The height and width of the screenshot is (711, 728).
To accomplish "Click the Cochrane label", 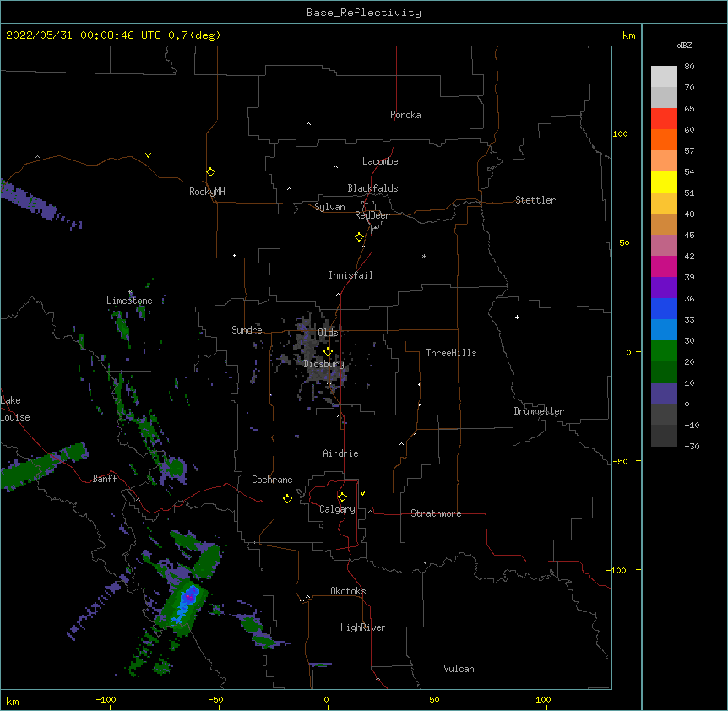I will pos(272,480).
